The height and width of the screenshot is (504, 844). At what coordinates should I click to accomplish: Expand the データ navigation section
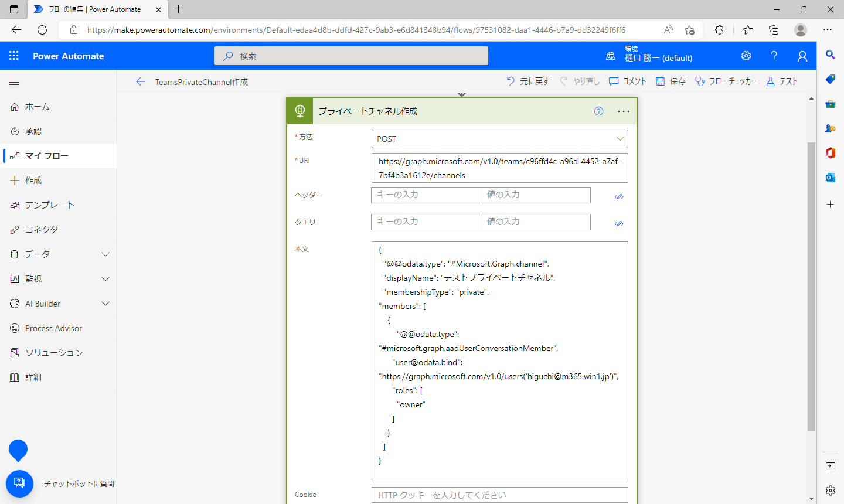coord(105,254)
